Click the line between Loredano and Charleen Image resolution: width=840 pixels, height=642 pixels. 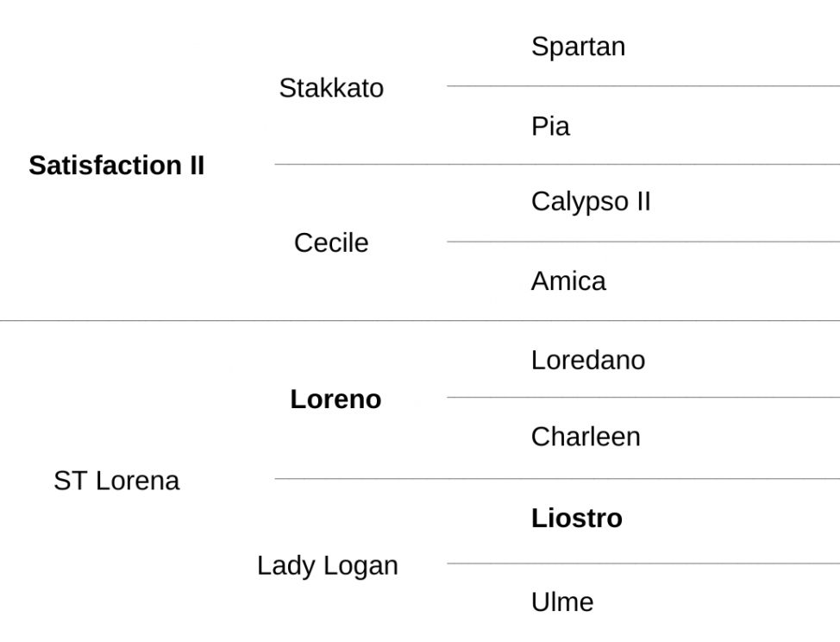tap(643, 397)
